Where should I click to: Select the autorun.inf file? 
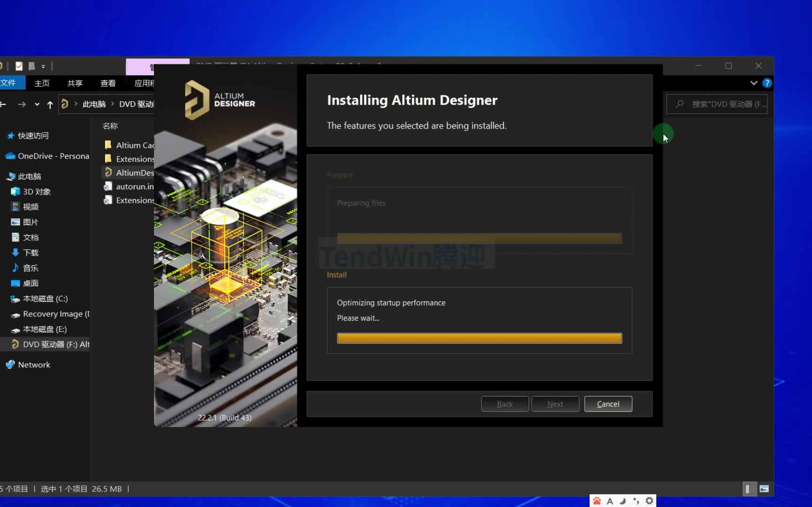coord(129,186)
